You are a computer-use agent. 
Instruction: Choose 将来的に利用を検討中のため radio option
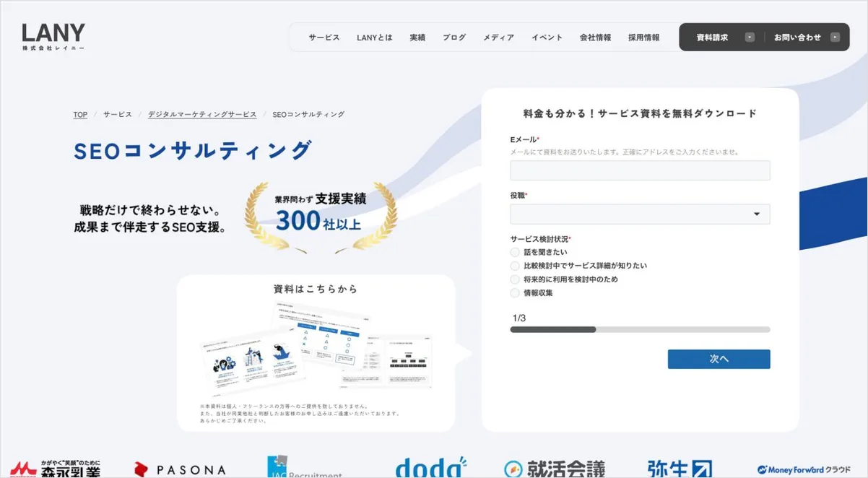pyautogui.click(x=515, y=279)
